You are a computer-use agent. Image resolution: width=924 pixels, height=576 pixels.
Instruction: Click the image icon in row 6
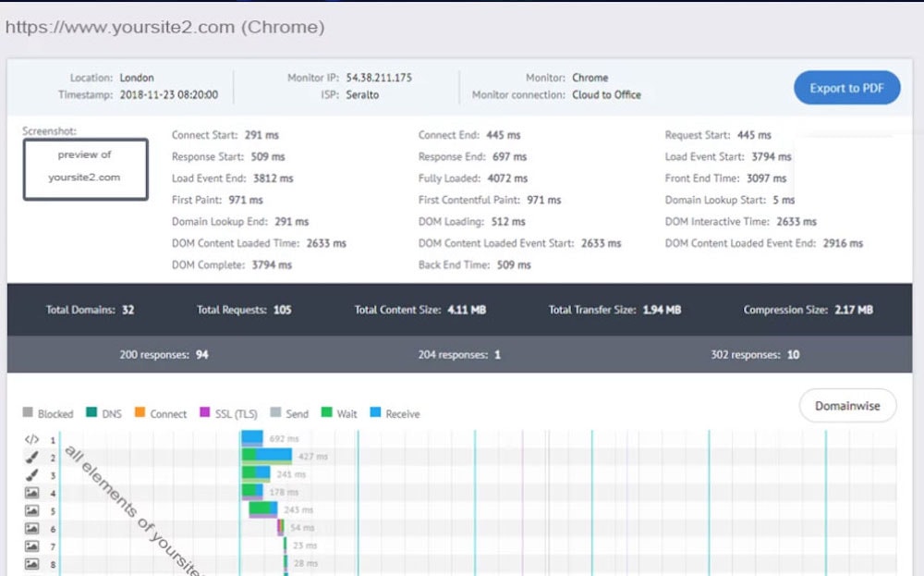click(x=31, y=528)
